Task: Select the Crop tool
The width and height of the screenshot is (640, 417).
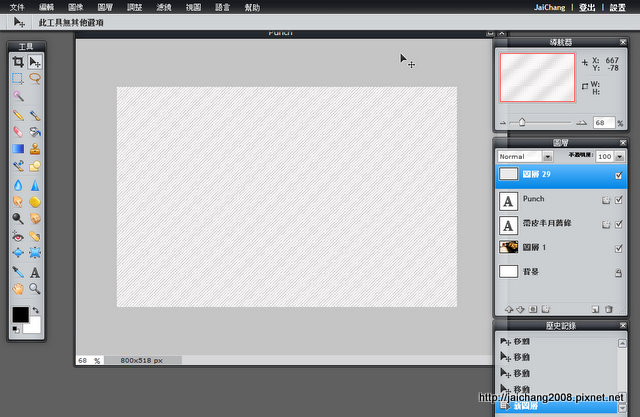Action: click(18, 62)
